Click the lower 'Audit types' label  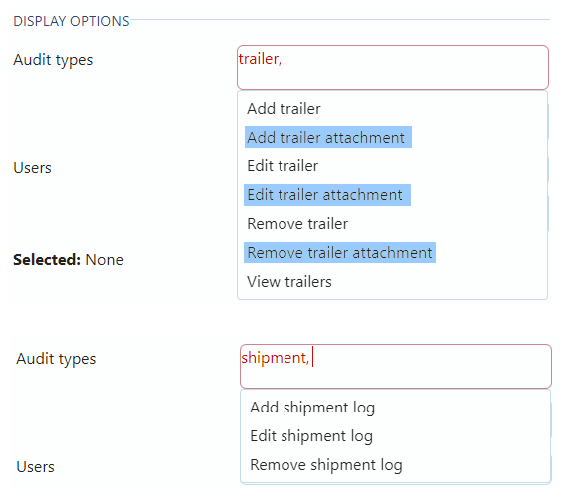coord(56,359)
